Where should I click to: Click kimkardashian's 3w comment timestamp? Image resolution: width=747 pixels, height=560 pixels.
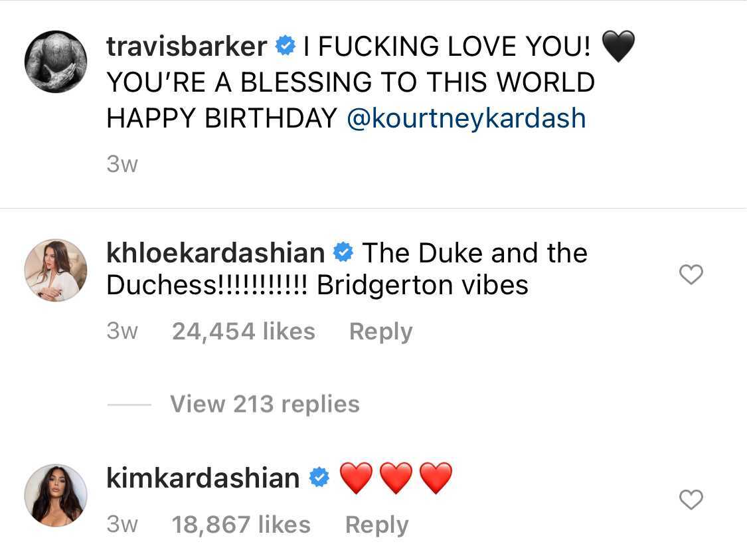tap(122, 524)
